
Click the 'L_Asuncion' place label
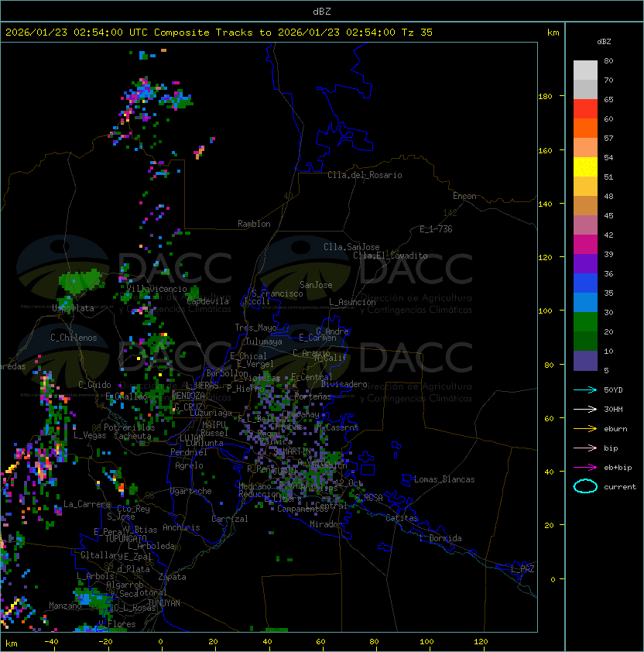click(352, 302)
